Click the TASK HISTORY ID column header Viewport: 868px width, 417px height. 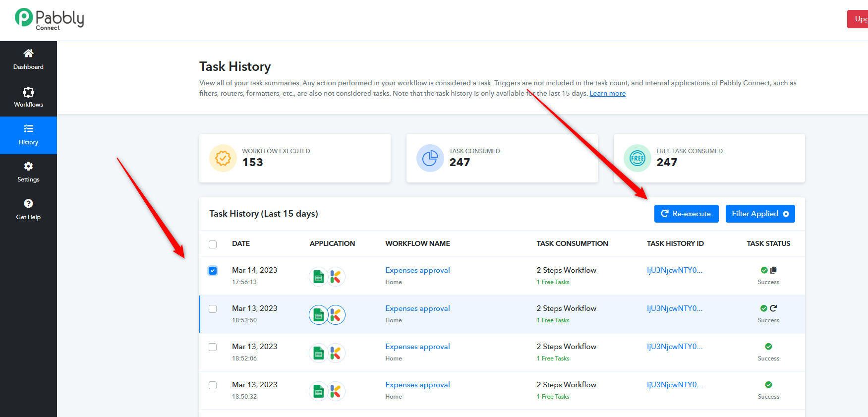675,243
